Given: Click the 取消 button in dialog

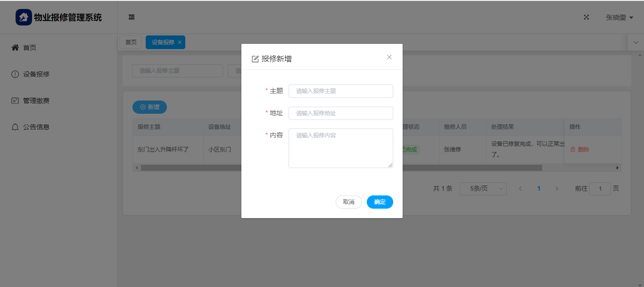Looking at the screenshot, I should [348, 202].
